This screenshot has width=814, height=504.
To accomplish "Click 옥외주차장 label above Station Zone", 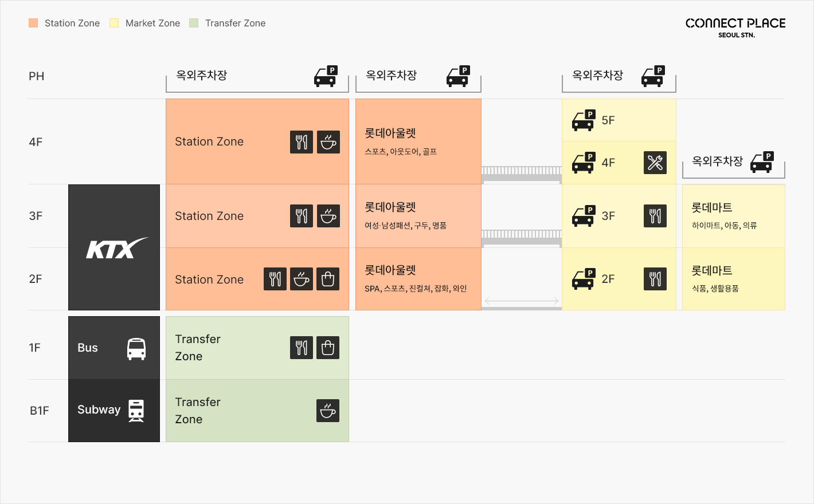I will coord(202,75).
